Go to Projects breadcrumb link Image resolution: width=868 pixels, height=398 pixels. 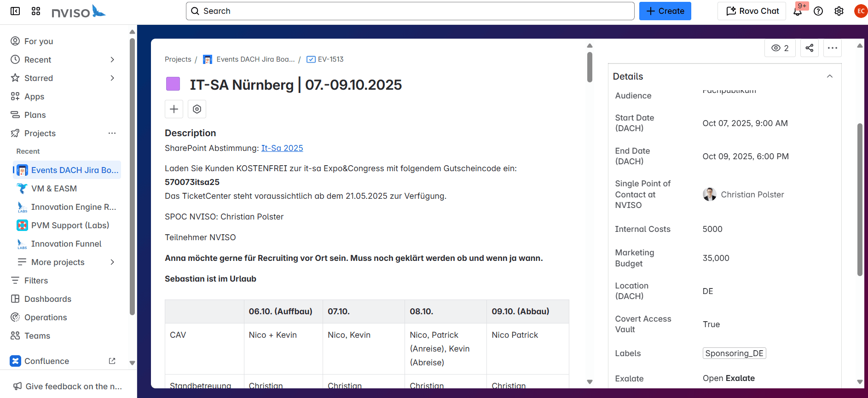[x=178, y=59]
